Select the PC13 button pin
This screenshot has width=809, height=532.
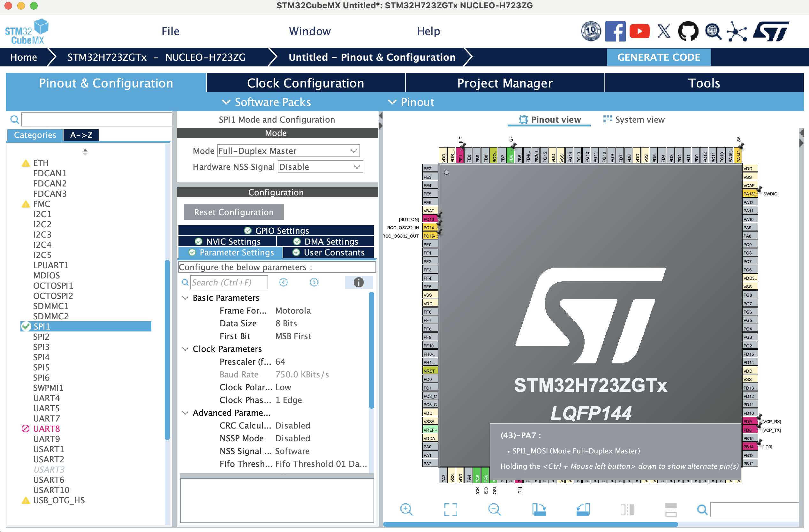pyautogui.click(x=429, y=219)
